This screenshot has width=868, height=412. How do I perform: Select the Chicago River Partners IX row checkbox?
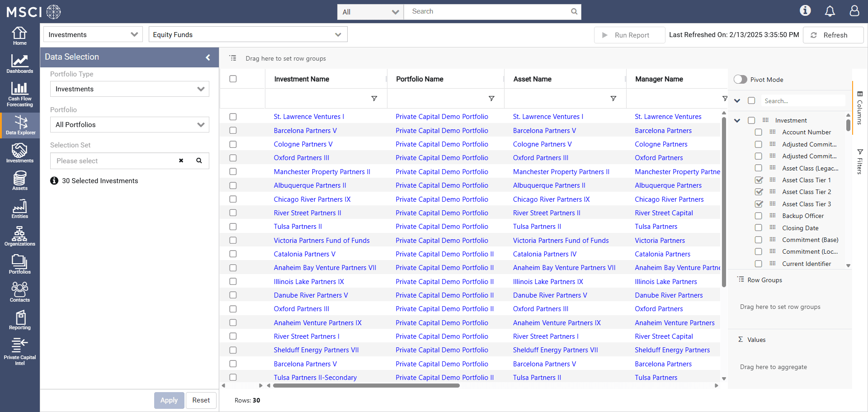pos(233,199)
